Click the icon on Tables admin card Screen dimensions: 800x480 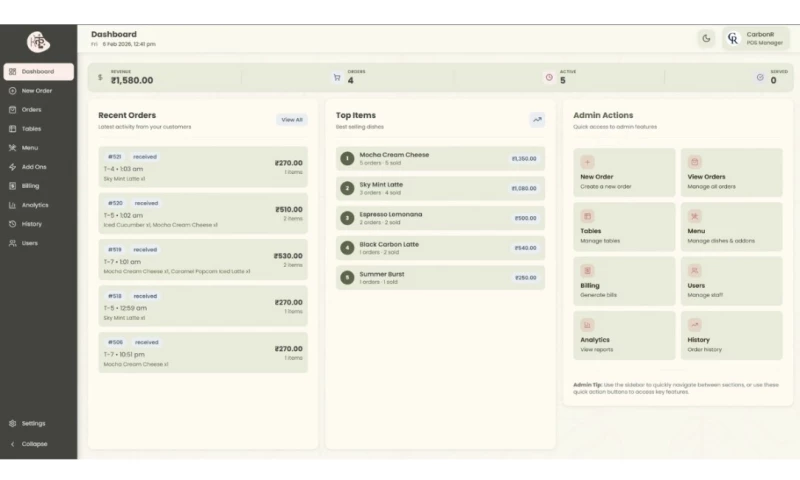[587, 216]
